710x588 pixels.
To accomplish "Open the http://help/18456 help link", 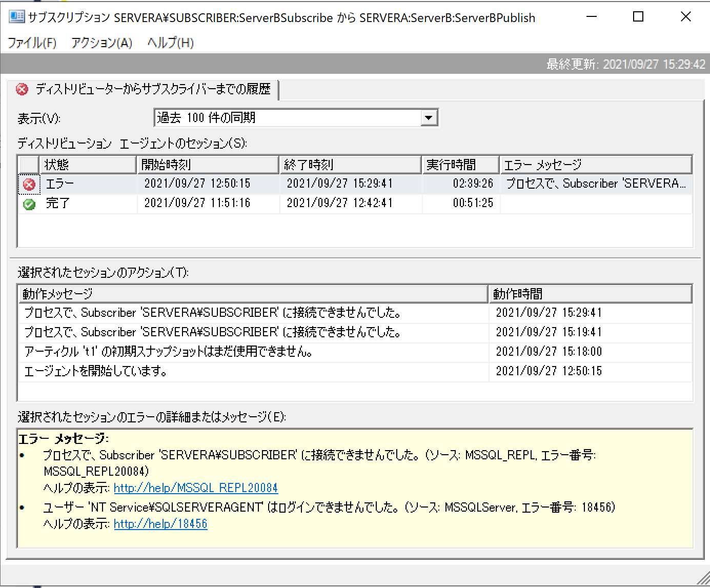I will click(160, 523).
